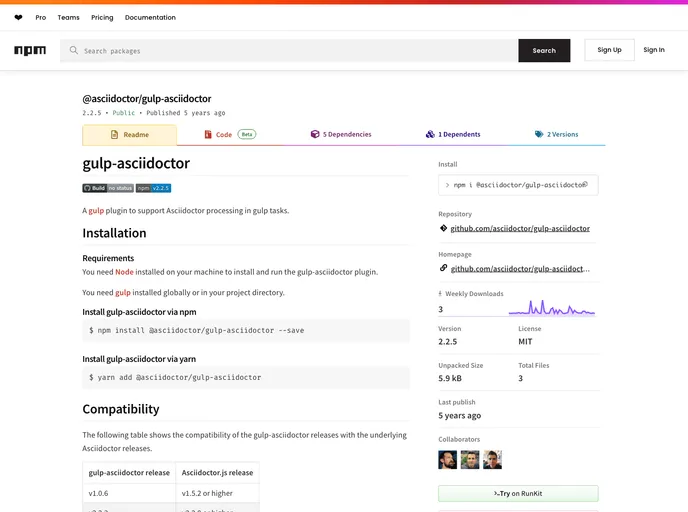Click the black Search button
This screenshot has height=512, width=688.
(544, 50)
